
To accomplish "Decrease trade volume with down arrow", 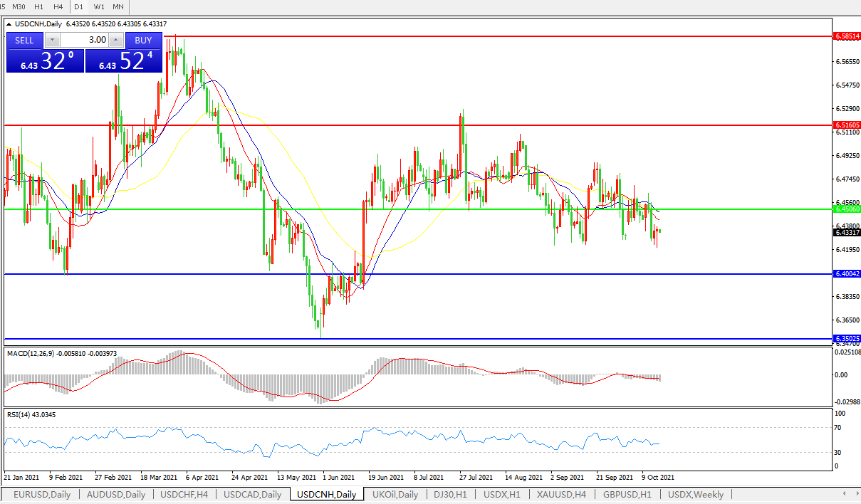I will tap(53, 41).
